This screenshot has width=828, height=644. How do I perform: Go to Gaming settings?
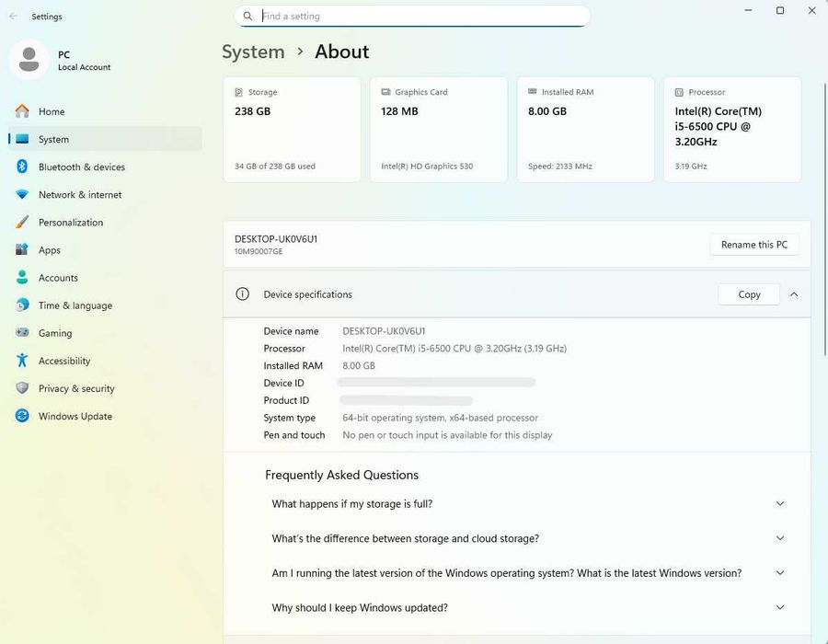point(105,332)
